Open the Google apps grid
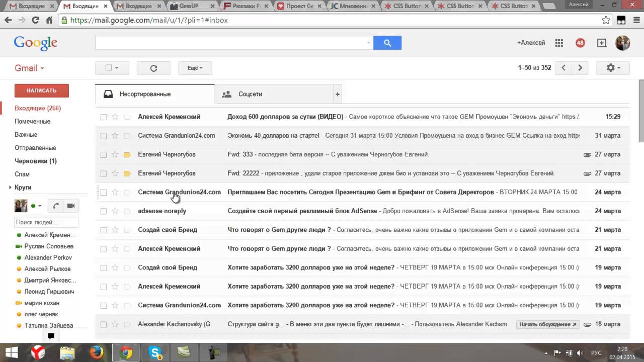644x362 pixels. click(559, 43)
